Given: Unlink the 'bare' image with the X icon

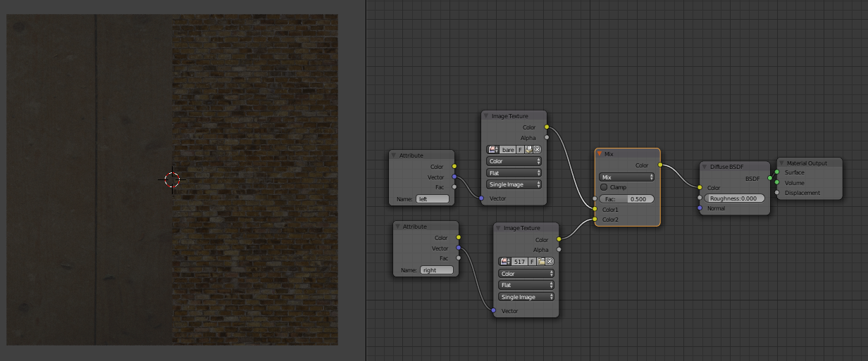Looking at the screenshot, I should point(537,150).
